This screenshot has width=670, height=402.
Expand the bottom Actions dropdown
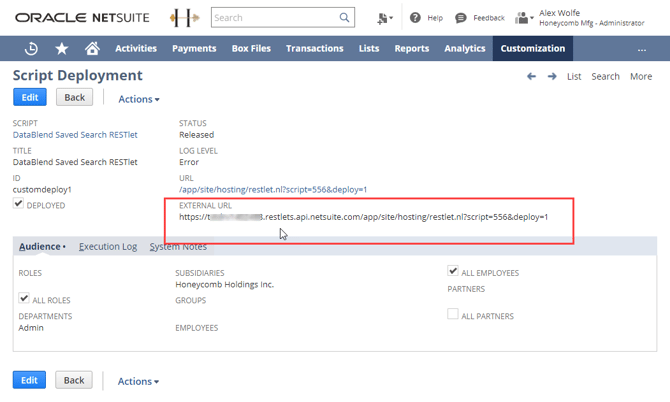(138, 381)
